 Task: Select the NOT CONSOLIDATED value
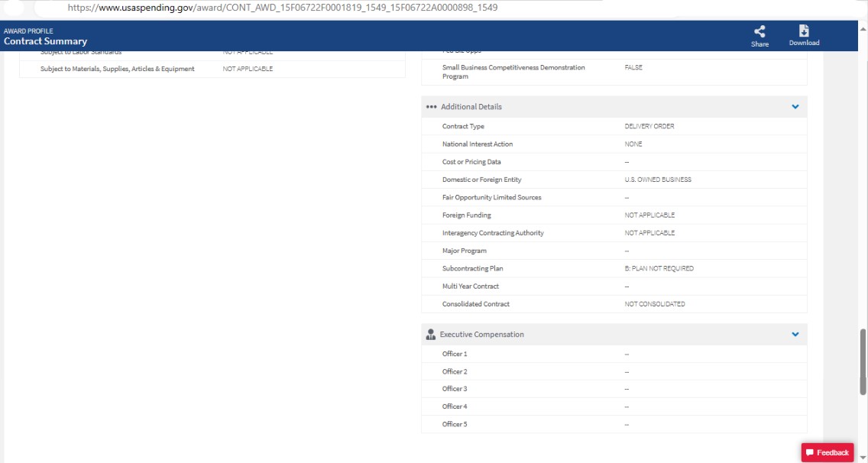pyautogui.click(x=654, y=304)
